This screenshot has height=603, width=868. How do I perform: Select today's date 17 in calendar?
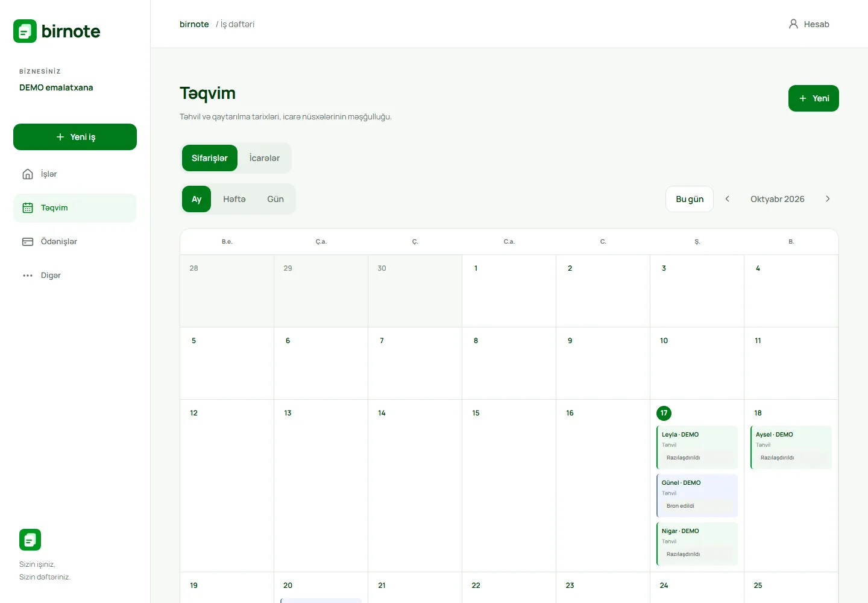pyautogui.click(x=664, y=413)
